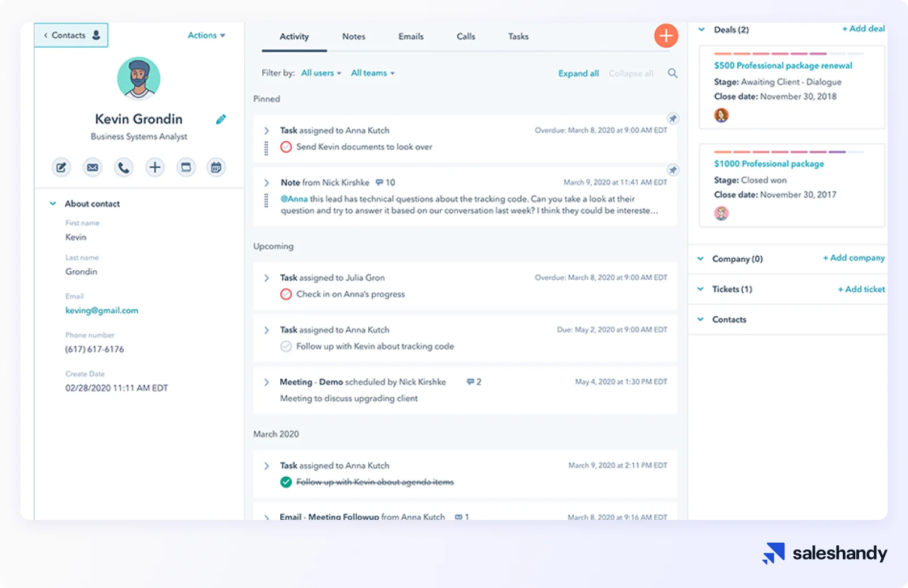Click the calendar meeting icon in contact actions
The height and width of the screenshot is (588, 908).
coord(216,167)
